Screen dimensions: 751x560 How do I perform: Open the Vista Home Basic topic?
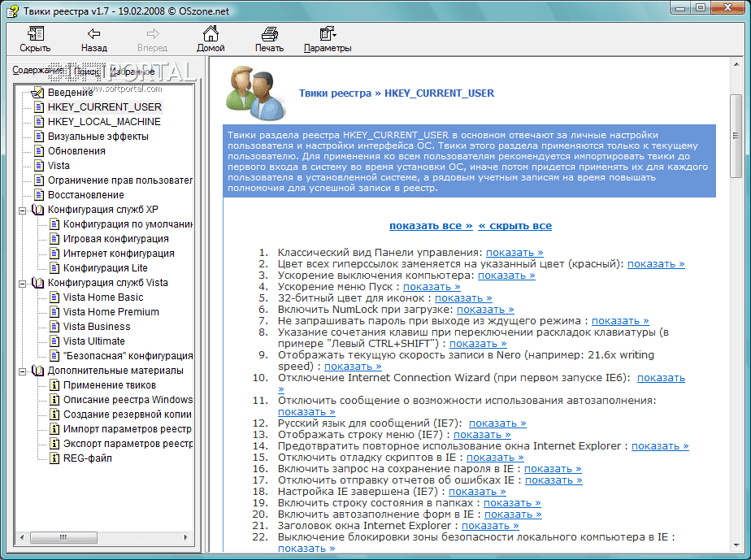[x=103, y=297]
